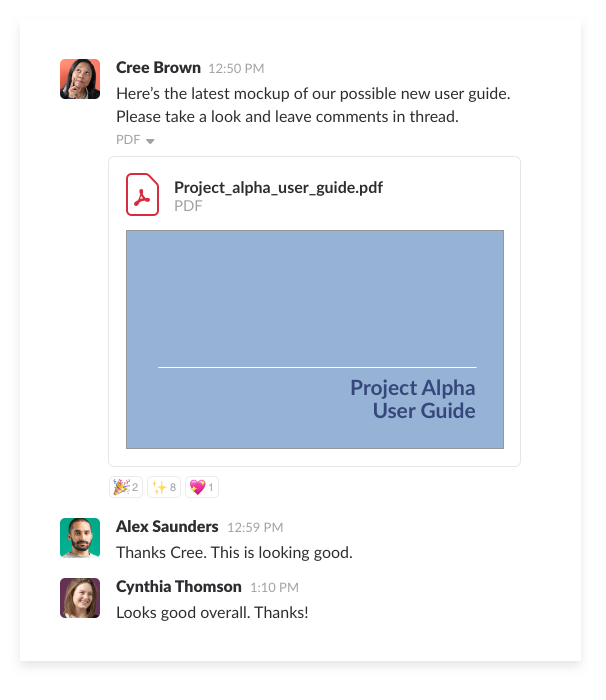The image size is (606, 700).
Task: Click the 12:59 PM message timestamp
Action: coord(255,527)
